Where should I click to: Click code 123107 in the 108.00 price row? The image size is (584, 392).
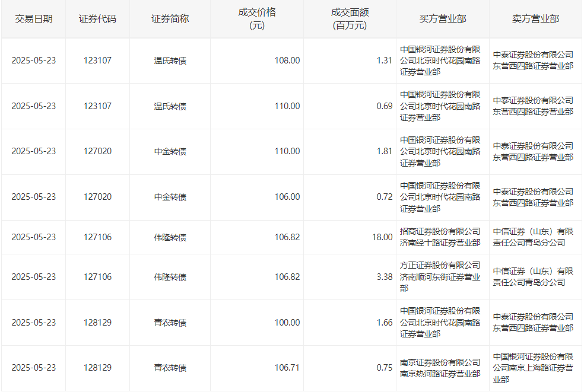coord(97,60)
